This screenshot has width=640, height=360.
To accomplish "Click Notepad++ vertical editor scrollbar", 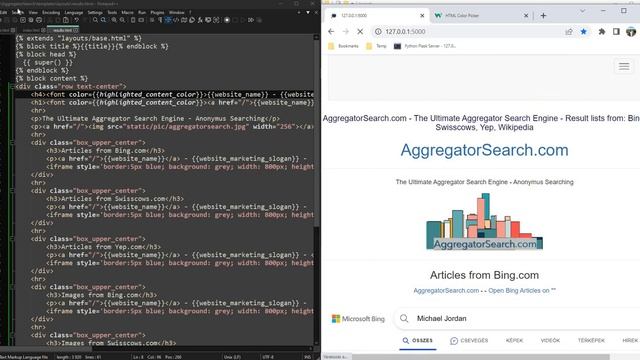I will [316, 190].
